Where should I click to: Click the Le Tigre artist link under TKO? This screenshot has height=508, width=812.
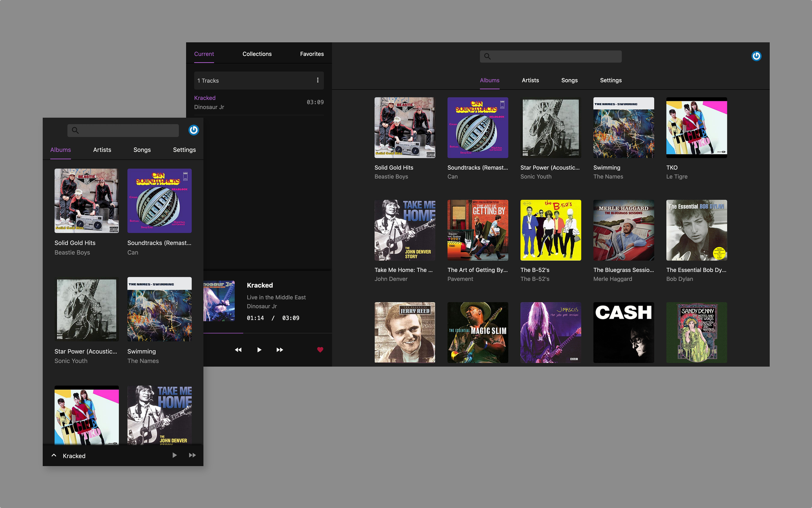click(x=677, y=177)
